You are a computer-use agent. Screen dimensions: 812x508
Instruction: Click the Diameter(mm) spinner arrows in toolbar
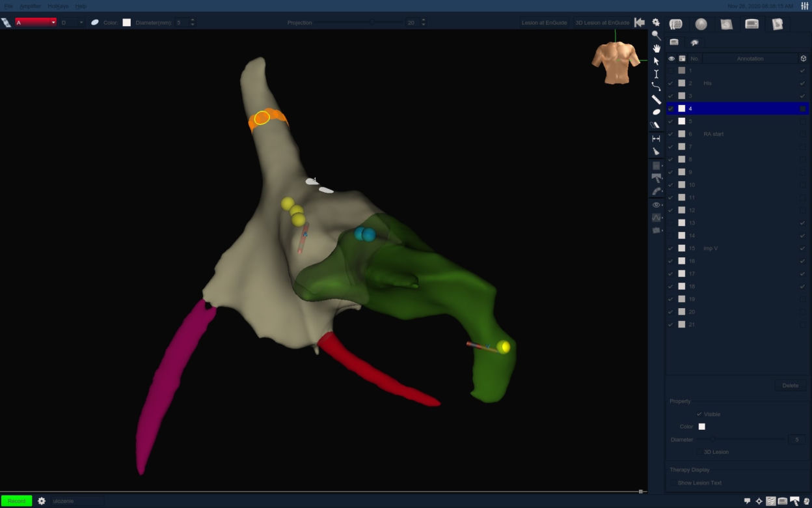pos(193,22)
